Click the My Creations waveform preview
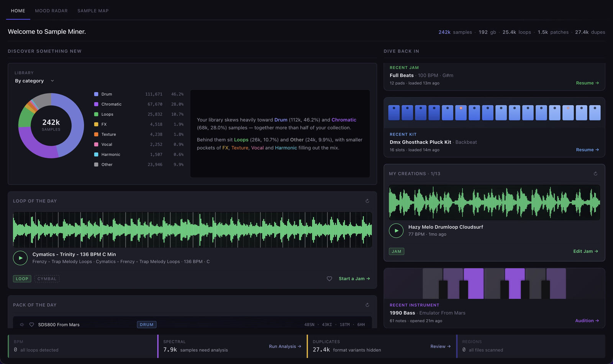This screenshot has width=613, height=364. tap(494, 202)
